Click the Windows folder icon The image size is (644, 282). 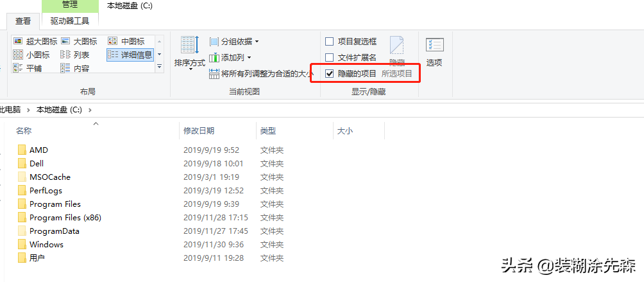pos(22,245)
